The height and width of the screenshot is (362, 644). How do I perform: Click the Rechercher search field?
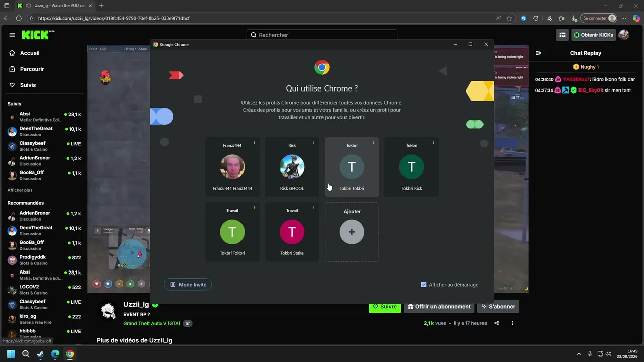pos(322,35)
